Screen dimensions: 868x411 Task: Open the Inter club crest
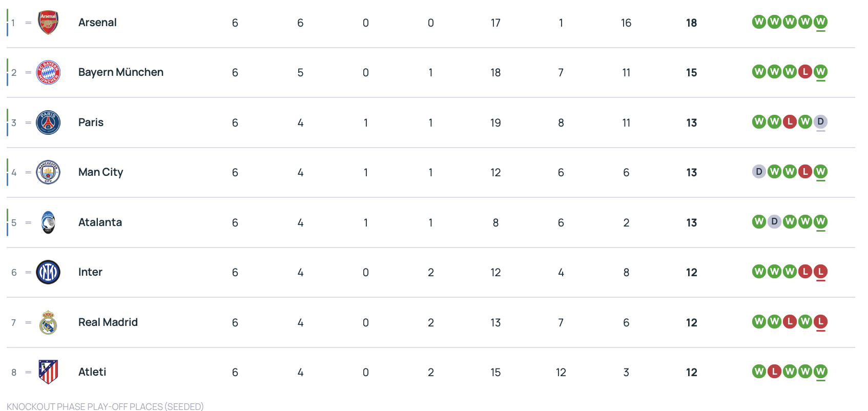point(48,272)
